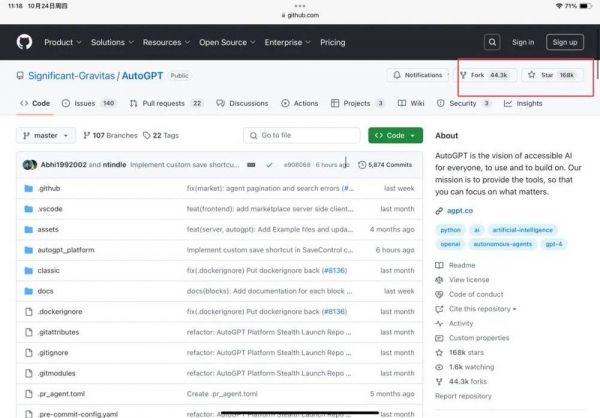Open the Product menu in header
The height and width of the screenshot is (418, 600).
point(62,42)
